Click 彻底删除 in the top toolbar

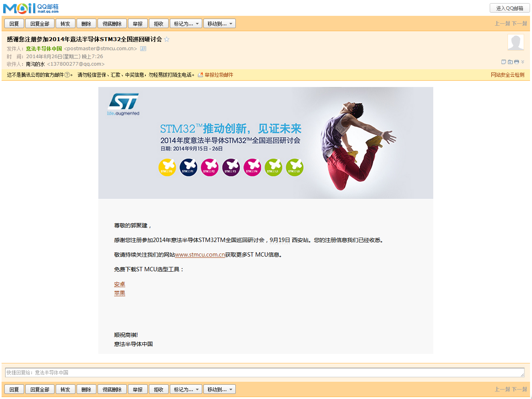(x=112, y=24)
